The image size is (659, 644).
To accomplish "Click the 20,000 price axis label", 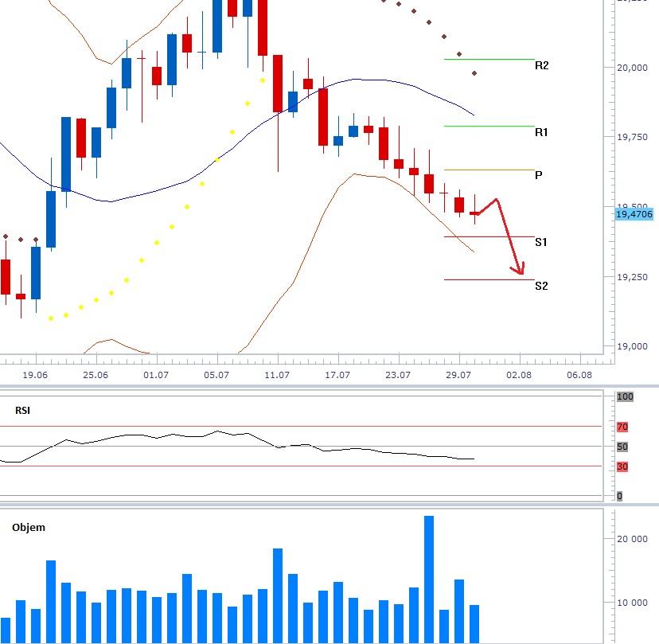I will point(632,68).
